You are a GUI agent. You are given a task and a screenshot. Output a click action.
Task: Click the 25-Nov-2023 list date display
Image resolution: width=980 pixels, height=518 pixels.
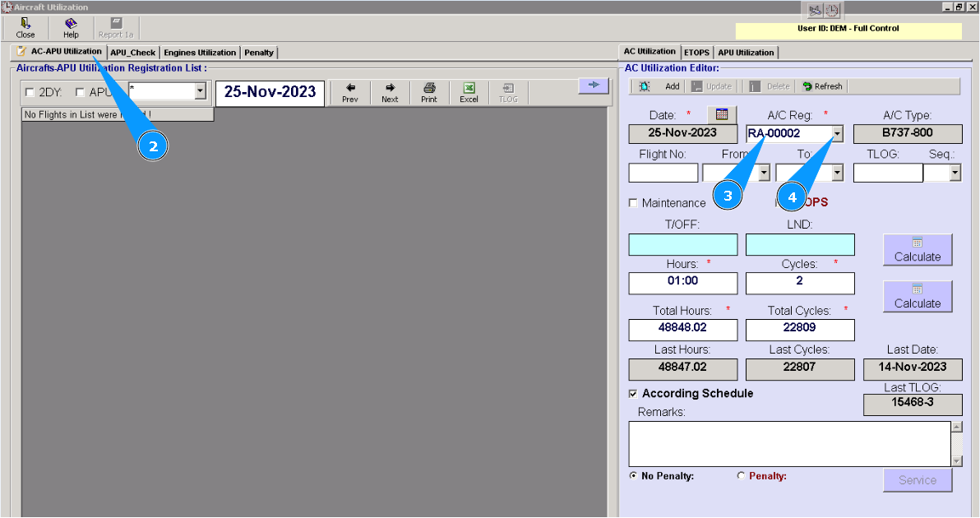pyautogui.click(x=270, y=92)
